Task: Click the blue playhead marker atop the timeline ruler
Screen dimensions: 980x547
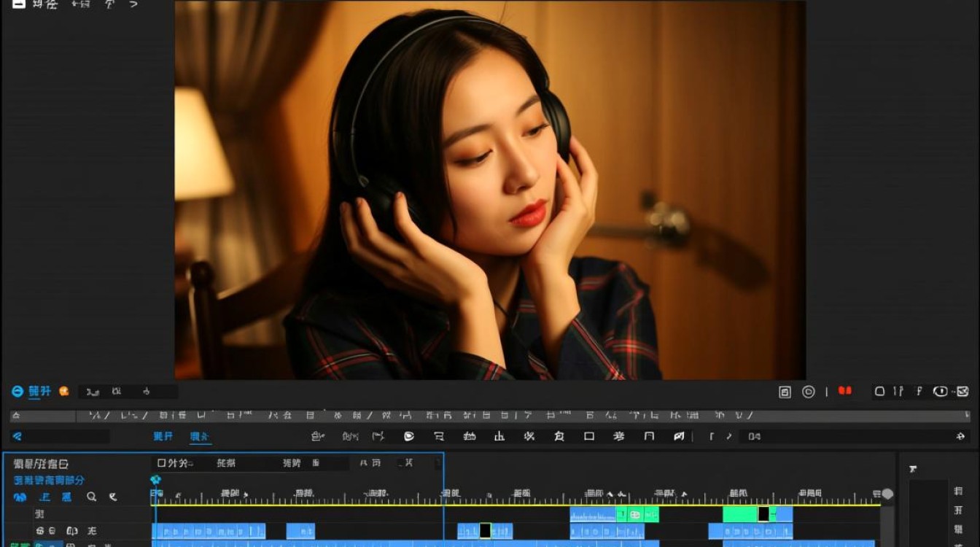Action: (x=155, y=480)
